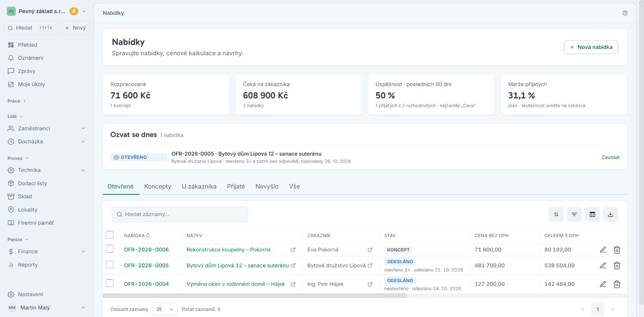The height and width of the screenshot is (317, 644).
Task: Click the Zavolat link
Action: click(x=610, y=157)
